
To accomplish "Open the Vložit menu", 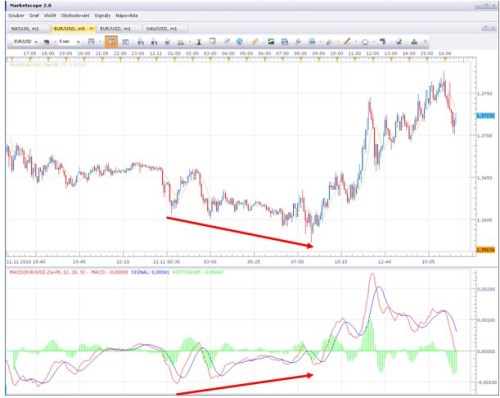I will point(50,16).
